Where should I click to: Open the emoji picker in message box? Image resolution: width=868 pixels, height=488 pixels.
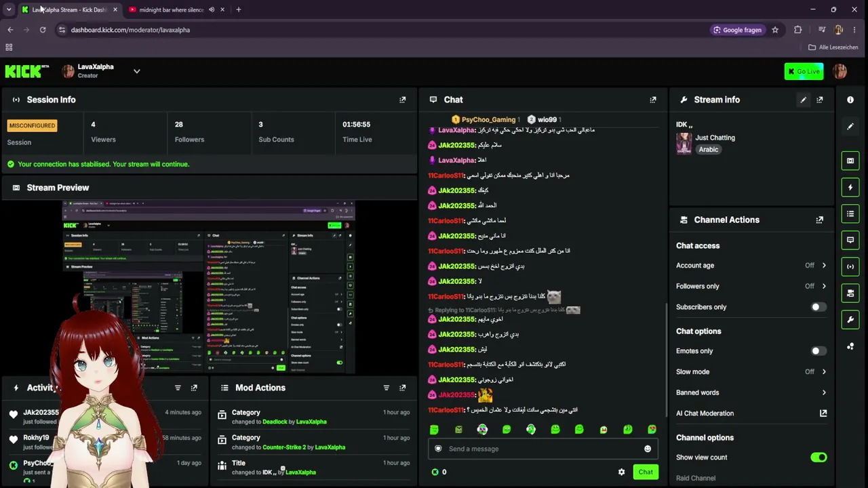(x=648, y=449)
